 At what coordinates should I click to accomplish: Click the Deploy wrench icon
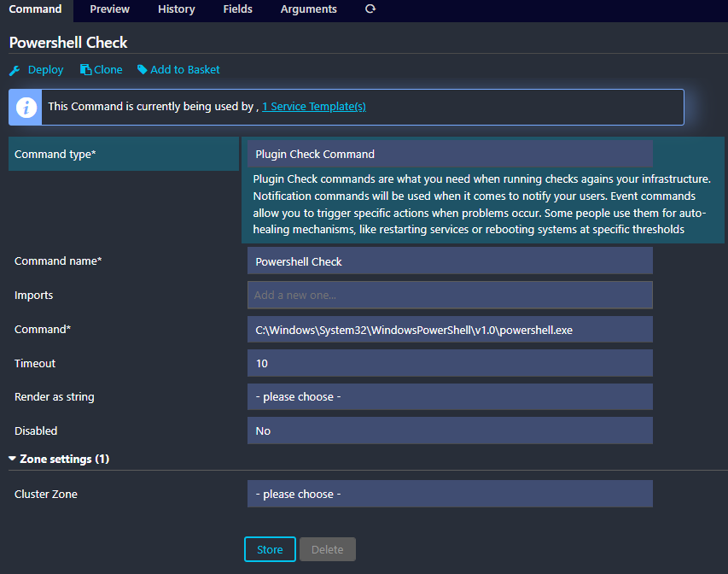tap(15, 70)
